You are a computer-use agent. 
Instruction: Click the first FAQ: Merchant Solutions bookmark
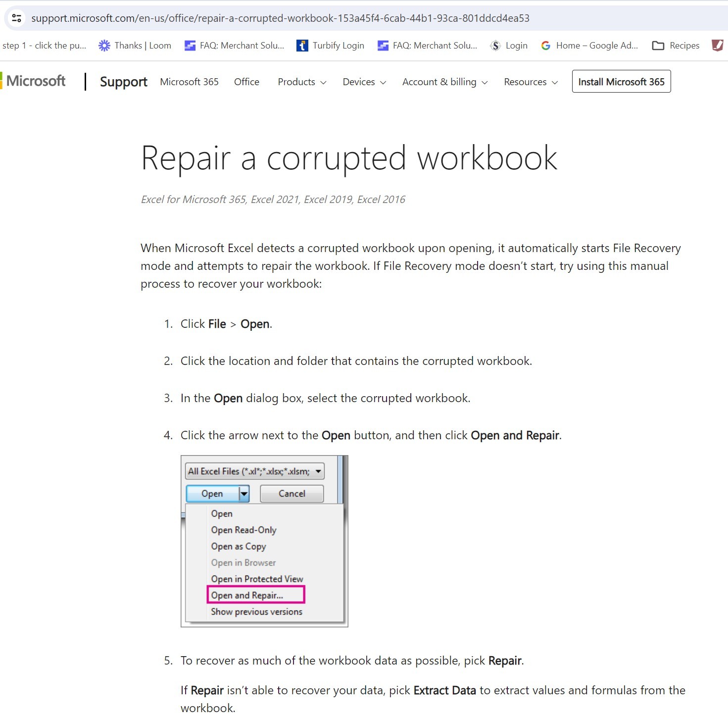click(x=234, y=45)
